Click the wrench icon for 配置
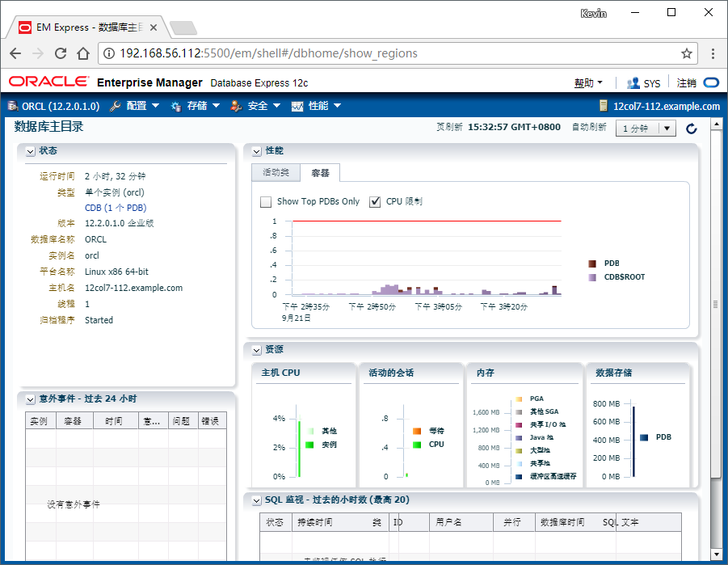728x565 pixels. (116, 106)
